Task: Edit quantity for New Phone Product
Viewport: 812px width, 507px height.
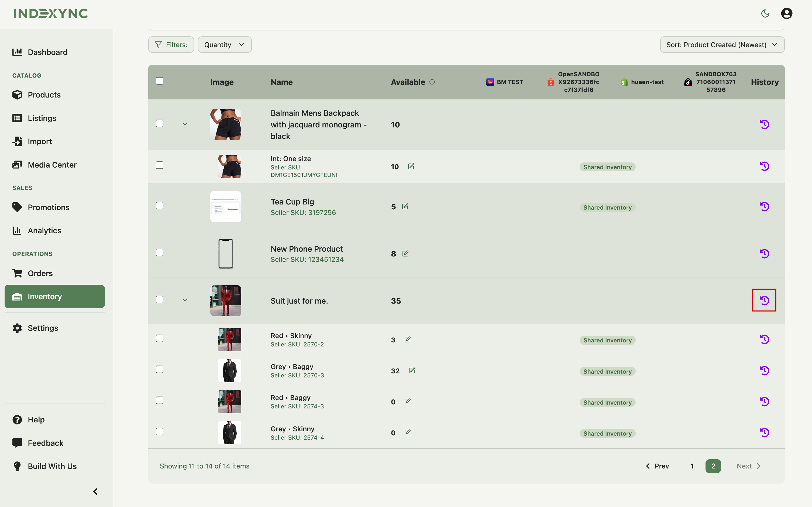Action: click(x=405, y=253)
